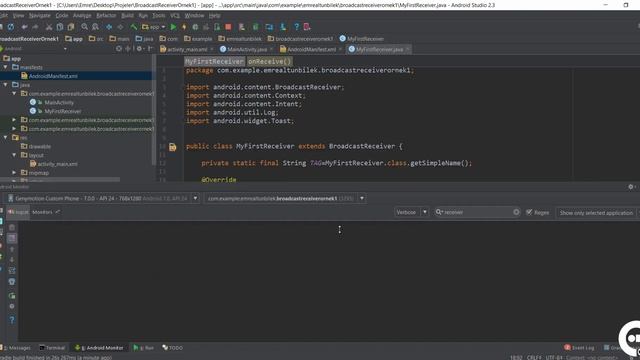Click emrealtunbilek in navigation breadcrumb

click(x=240, y=39)
